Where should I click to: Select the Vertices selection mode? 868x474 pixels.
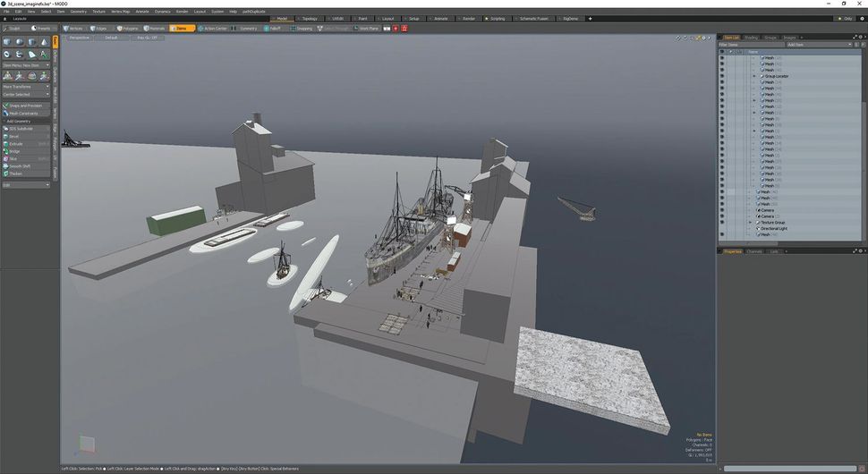click(73, 29)
